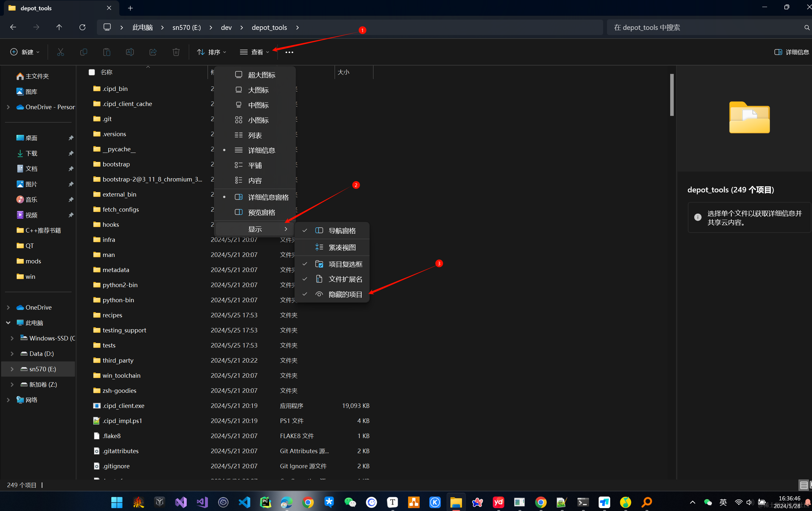Click the Rename icon in toolbar
This screenshot has height=511, width=812.
(130, 52)
